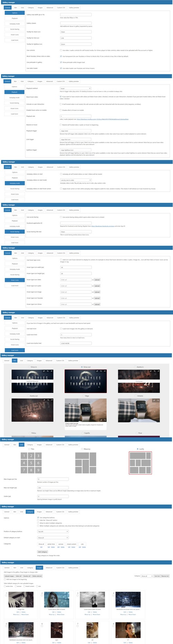This screenshot has width=173, height=644.
Task: Click the Reverse List button
Action: (165, 576)
